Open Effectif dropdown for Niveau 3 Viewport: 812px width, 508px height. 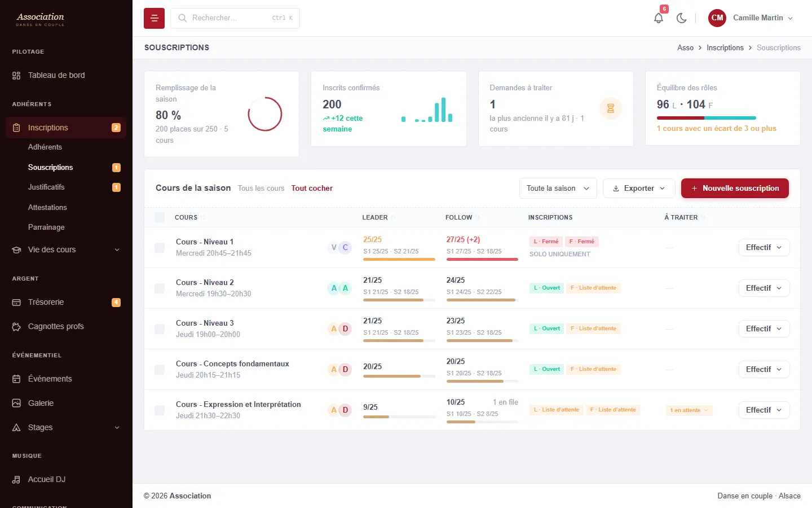[x=764, y=329]
